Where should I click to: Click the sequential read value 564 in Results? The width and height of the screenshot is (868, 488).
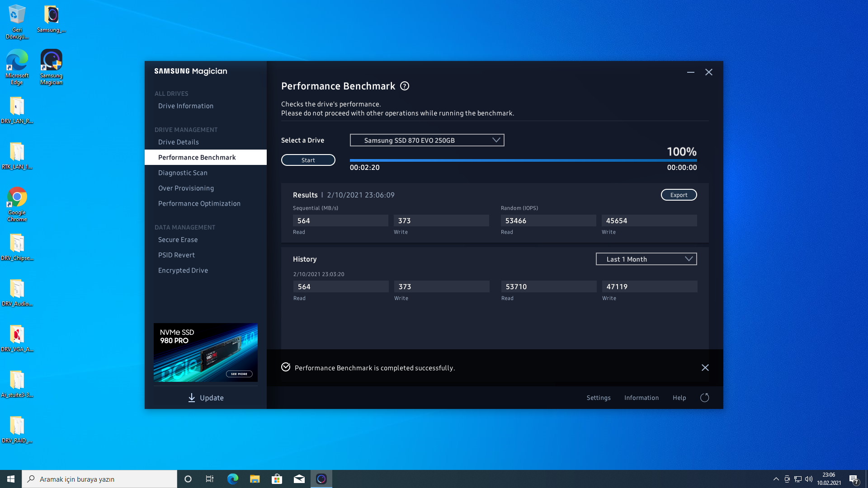click(x=340, y=221)
